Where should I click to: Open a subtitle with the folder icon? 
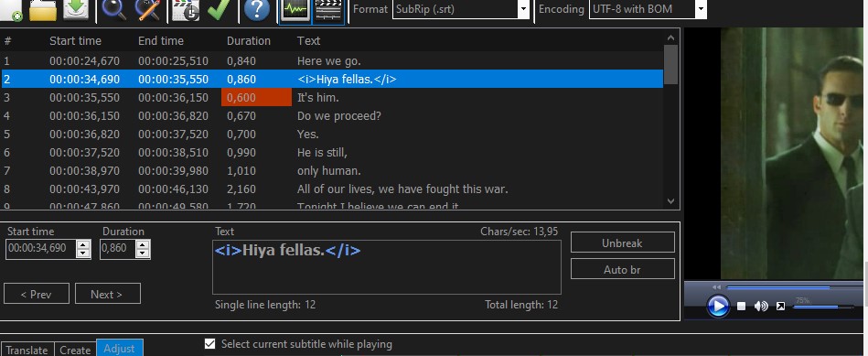point(43,9)
